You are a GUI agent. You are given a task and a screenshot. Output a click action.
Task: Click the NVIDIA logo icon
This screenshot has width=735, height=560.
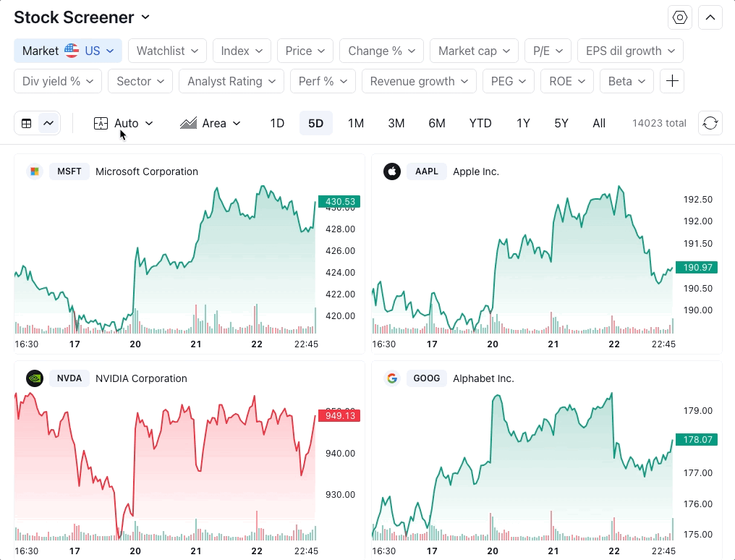[34, 378]
